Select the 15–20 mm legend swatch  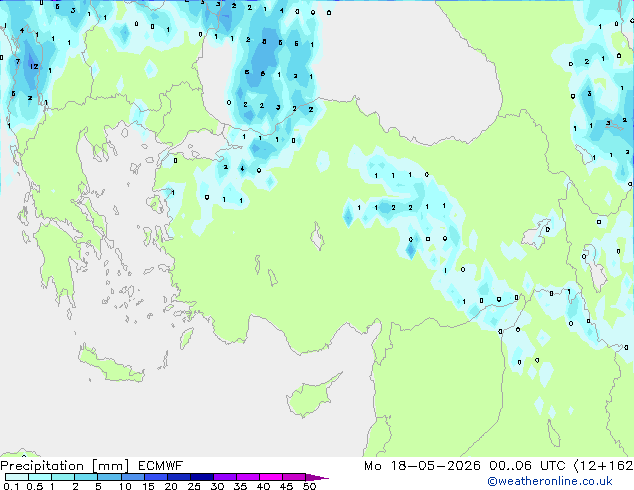(x=156, y=477)
